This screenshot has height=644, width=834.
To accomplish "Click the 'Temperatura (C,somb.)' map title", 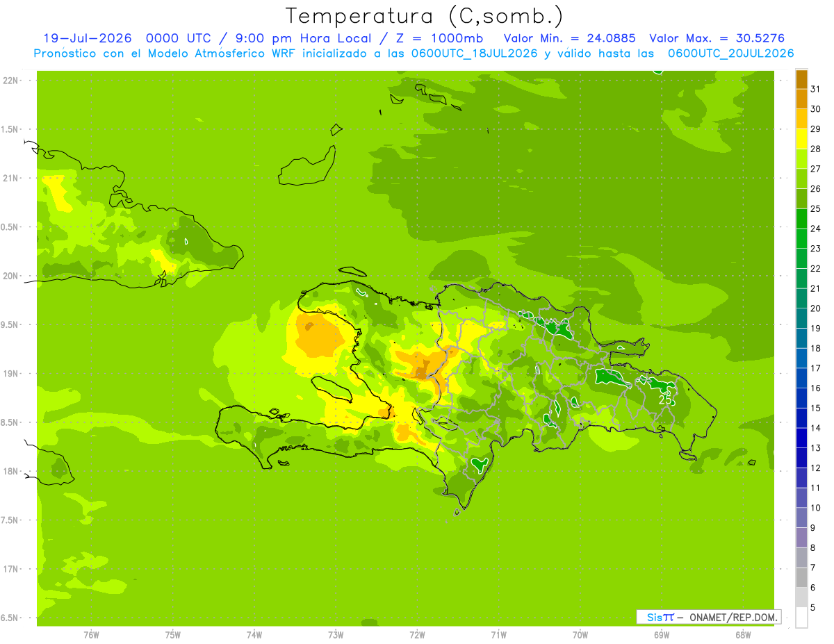I will click(425, 16).
